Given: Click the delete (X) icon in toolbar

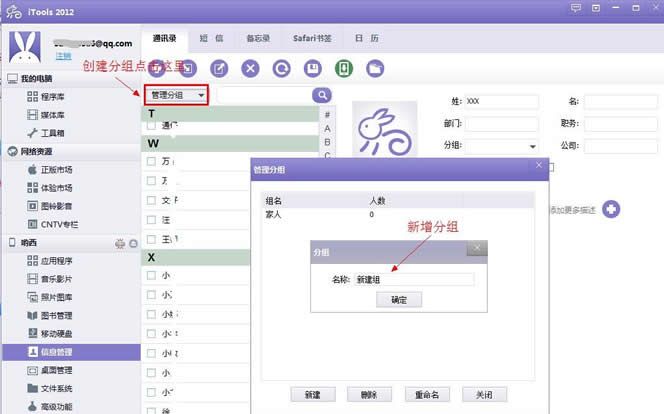Looking at the screenshot, I should pos(250,69).
